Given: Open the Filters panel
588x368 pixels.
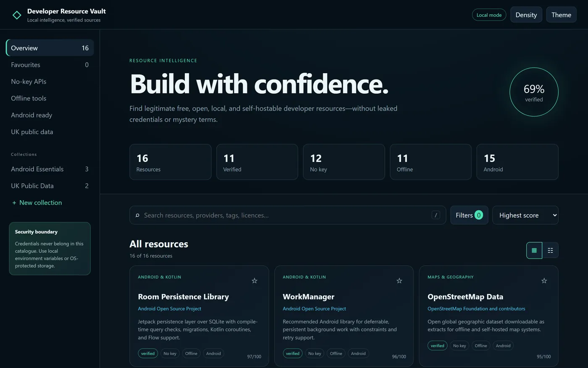Looking at the screenshot, I should (469, 215).
